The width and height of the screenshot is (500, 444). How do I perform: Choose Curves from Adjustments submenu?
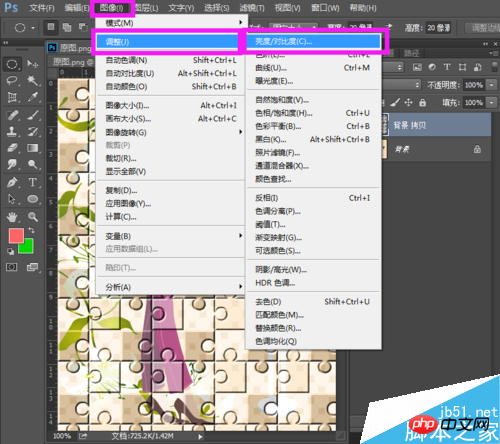(x=313, y=68)
